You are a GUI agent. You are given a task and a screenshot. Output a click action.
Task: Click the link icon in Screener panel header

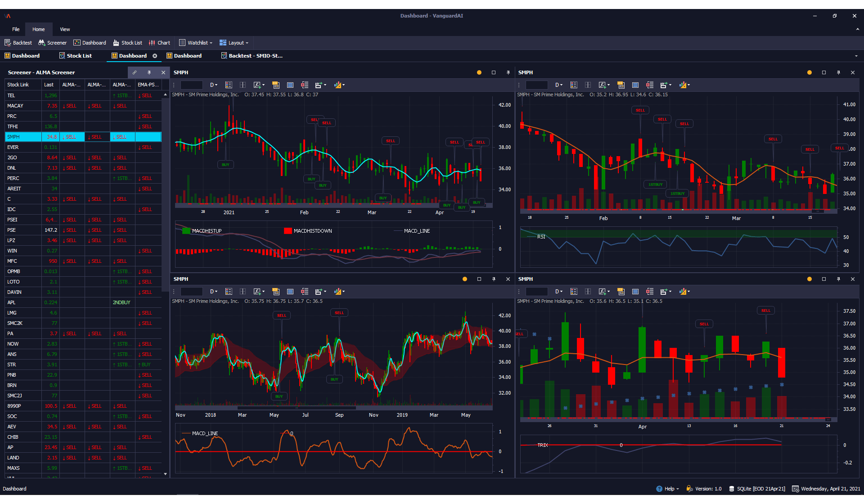(135, 72)
